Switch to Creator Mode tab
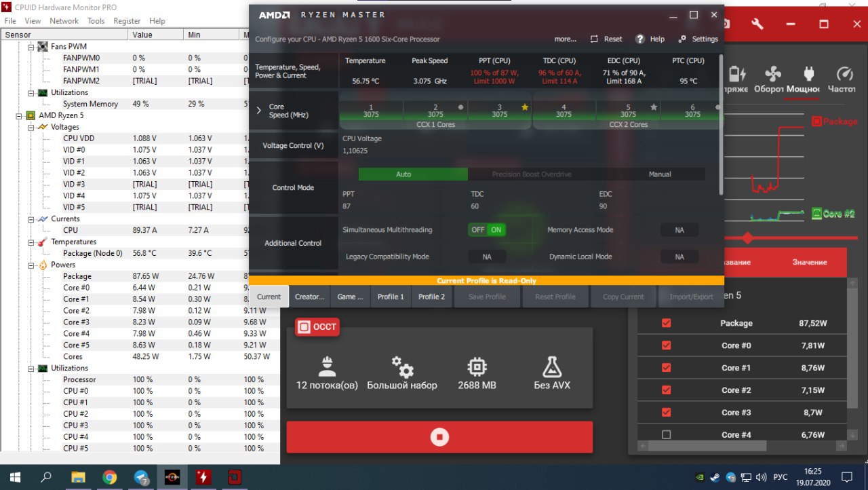The image size is (868, 490). (309, 297)
